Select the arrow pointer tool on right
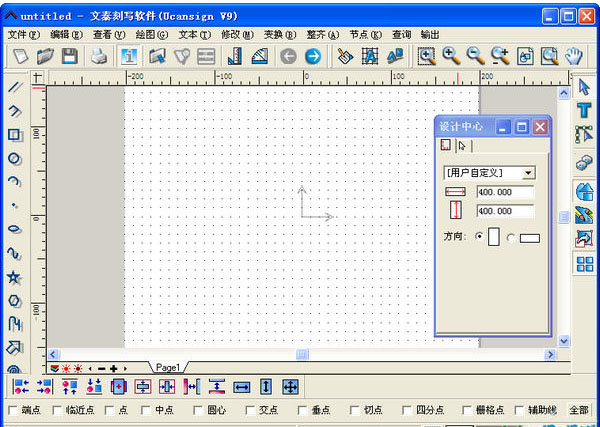The image size is (600, 427). tap(585, 88)
